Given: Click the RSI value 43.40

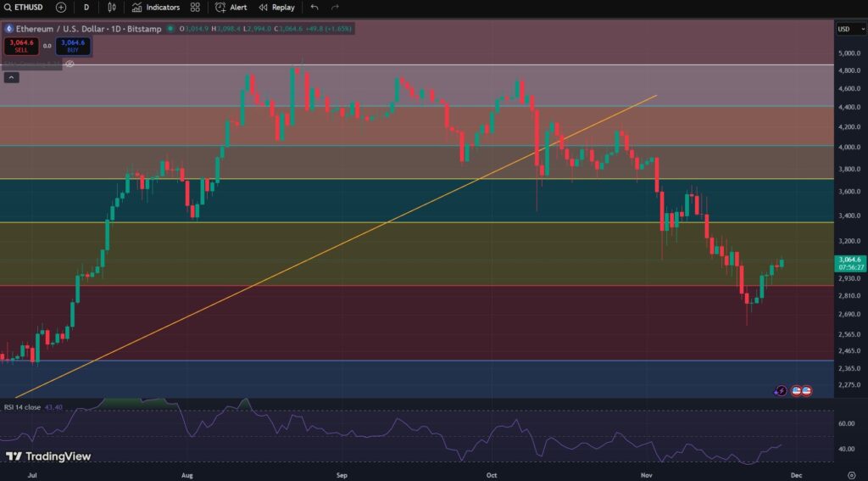Looking at the screenshot, I should click(x=53, y=407).
